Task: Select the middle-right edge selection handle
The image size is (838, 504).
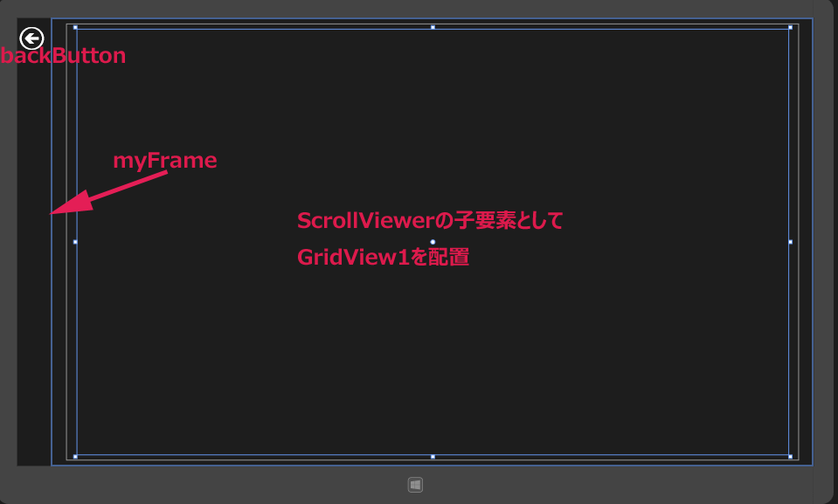Action: [x=791, y=242]
